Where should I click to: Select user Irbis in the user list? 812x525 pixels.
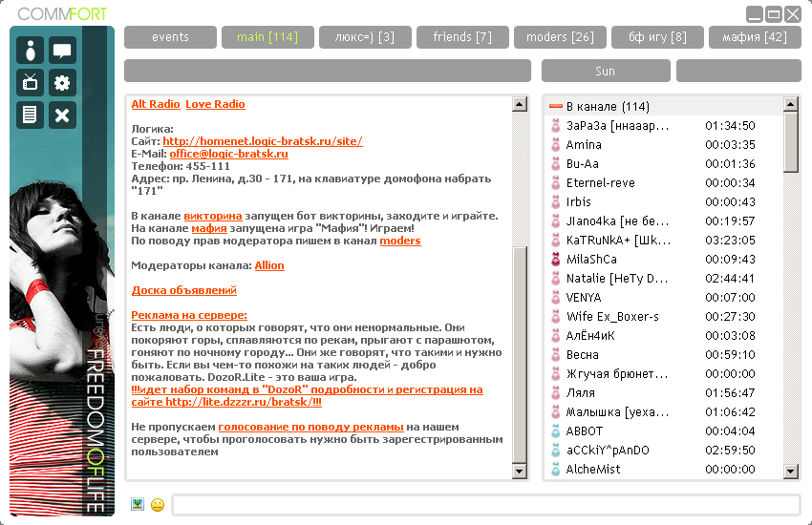point(579,202)
